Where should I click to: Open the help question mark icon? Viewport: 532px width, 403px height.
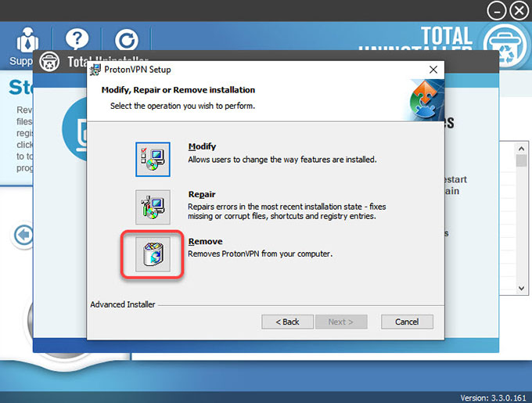pyautogui.click(x=77, y=40)
